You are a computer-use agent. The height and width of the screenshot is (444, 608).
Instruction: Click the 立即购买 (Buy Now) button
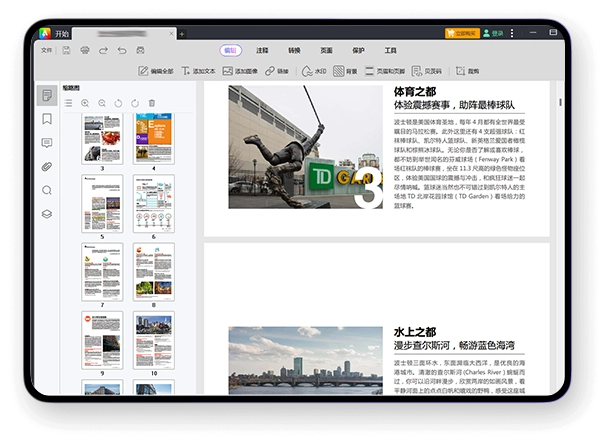[x=462, y=33]
